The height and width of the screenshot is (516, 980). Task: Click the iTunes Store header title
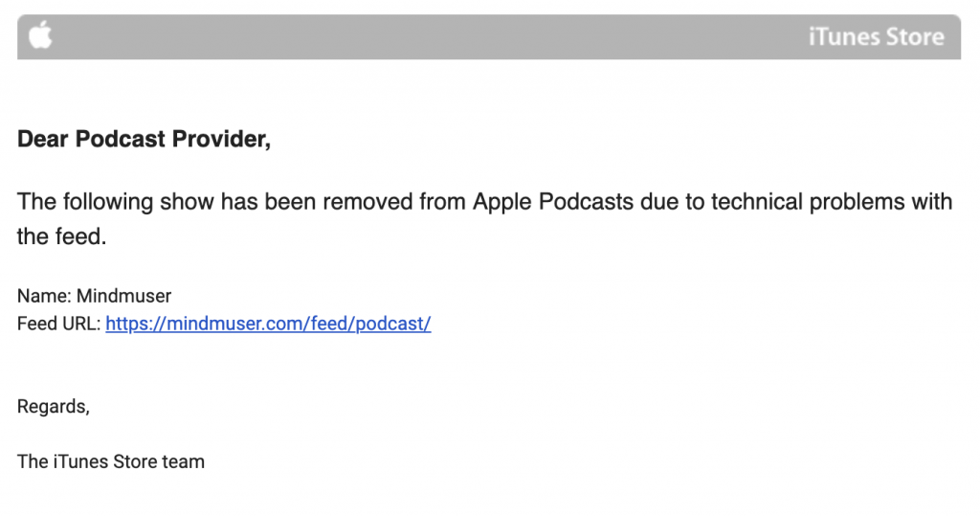pyautogui.click(x=877, y=37)
